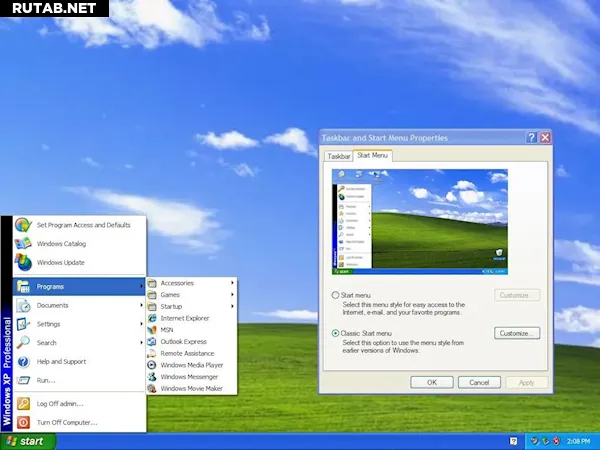Open Internet Explorer from Programs submenu

pos(185,318)
